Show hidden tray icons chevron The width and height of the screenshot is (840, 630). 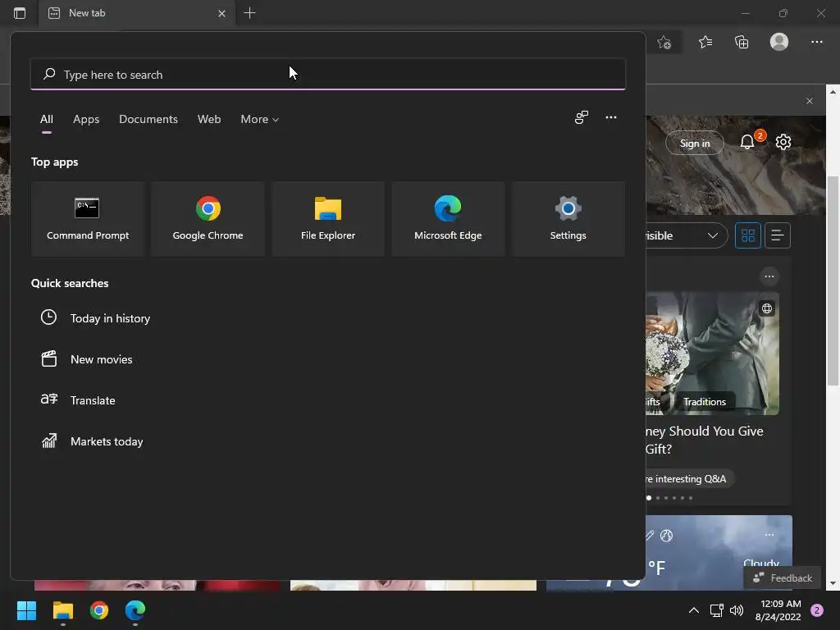coord(694,610)
